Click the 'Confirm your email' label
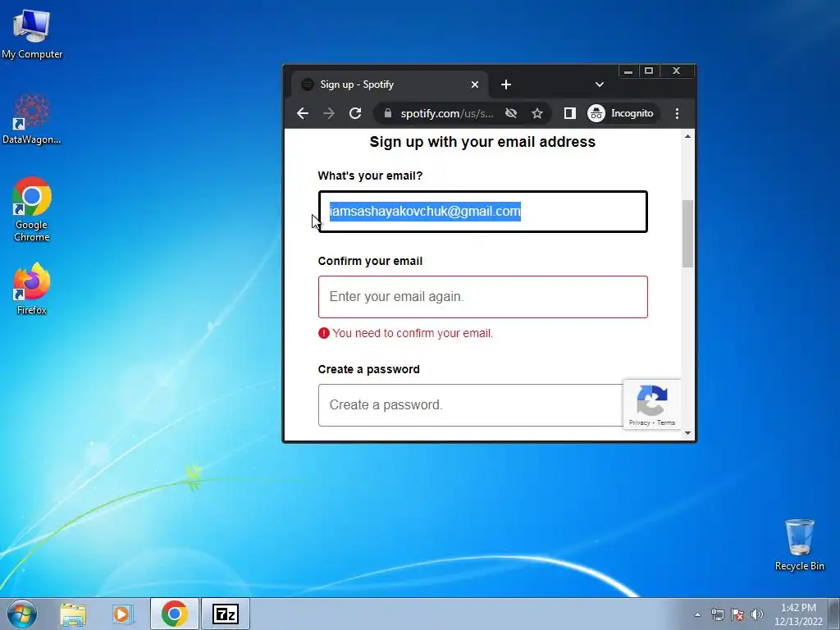The image size is (840, 630). click(x=370, y=262)
